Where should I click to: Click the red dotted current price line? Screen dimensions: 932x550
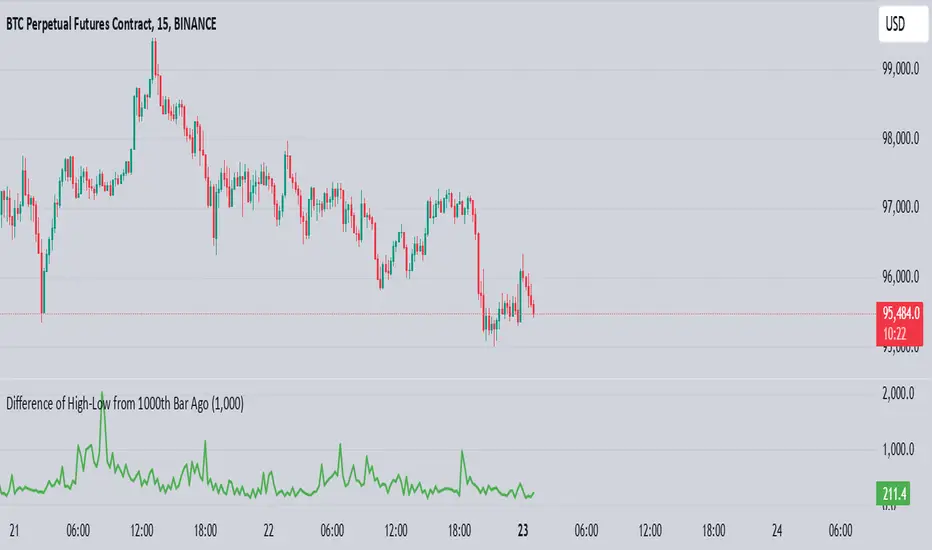coord(700,315)
